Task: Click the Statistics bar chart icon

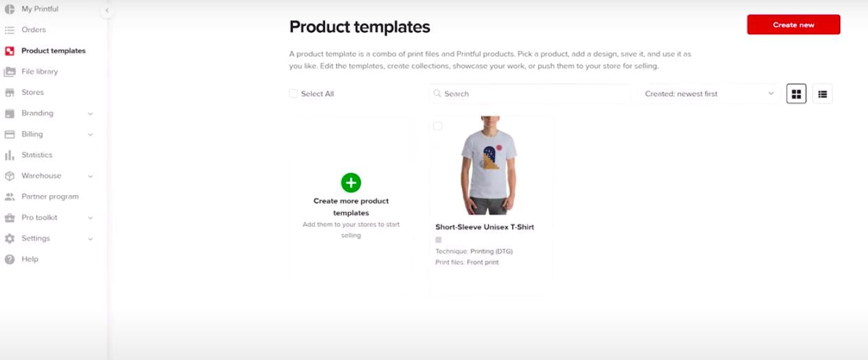Action: [10, 155]
